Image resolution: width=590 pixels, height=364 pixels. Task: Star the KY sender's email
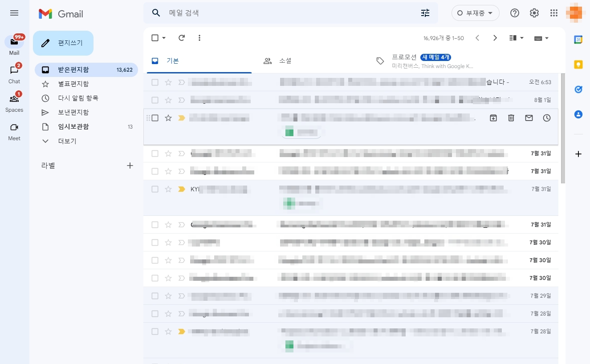tap(168, 189)
